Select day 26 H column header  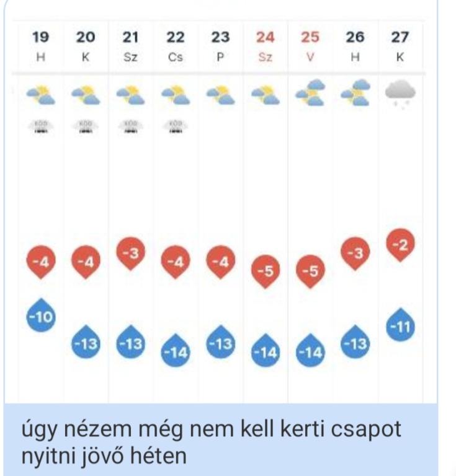tap(355, 45)
